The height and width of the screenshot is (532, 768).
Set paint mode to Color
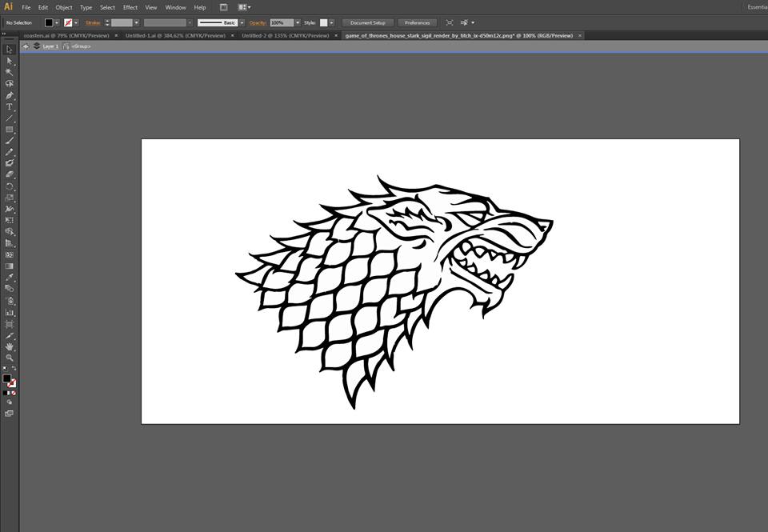(x=5, y=393)
